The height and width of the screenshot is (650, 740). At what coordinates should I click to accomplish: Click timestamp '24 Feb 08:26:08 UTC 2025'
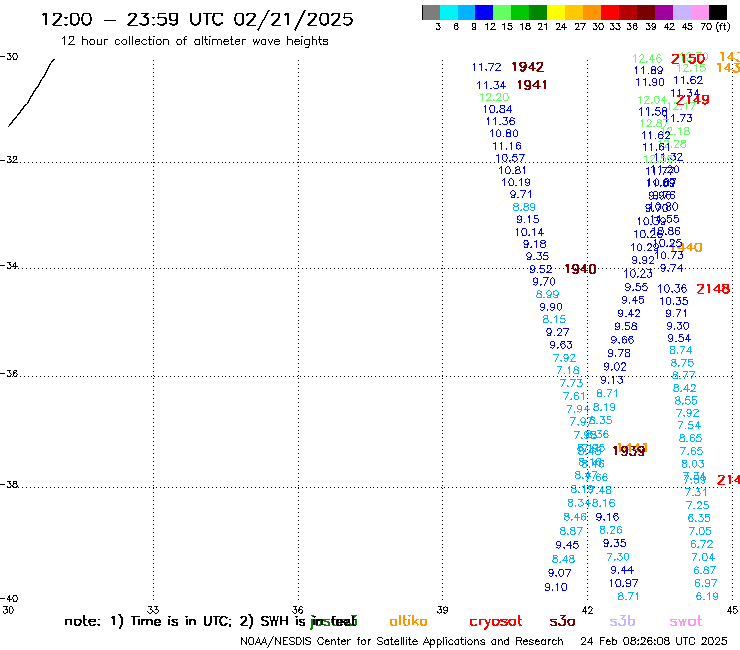[x=654, y=641]
